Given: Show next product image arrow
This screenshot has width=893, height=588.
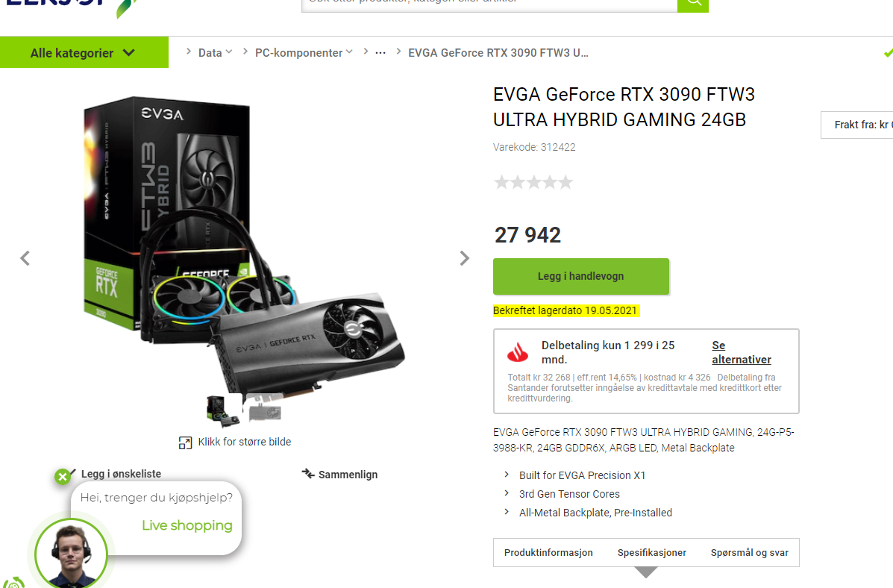Looking at the screenshot, I should (x=465, y=258).
